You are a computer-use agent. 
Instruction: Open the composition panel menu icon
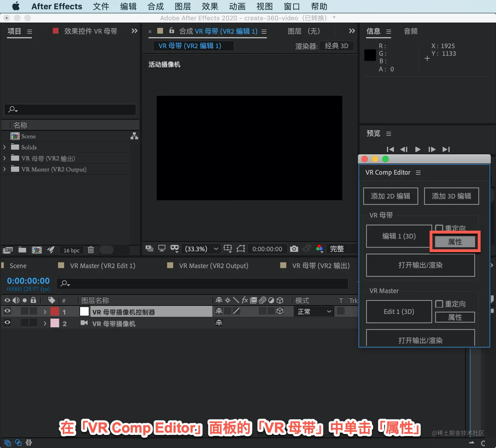pos(264,32)
